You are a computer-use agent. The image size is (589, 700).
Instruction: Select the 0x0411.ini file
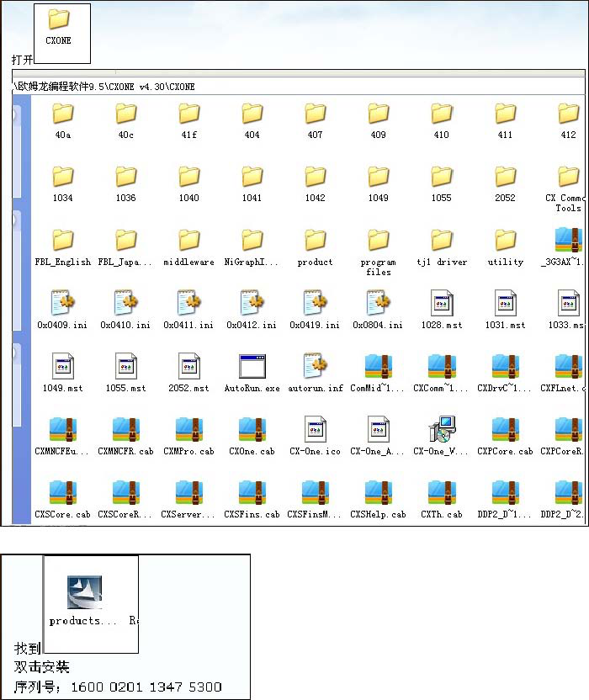pos(188,310)
